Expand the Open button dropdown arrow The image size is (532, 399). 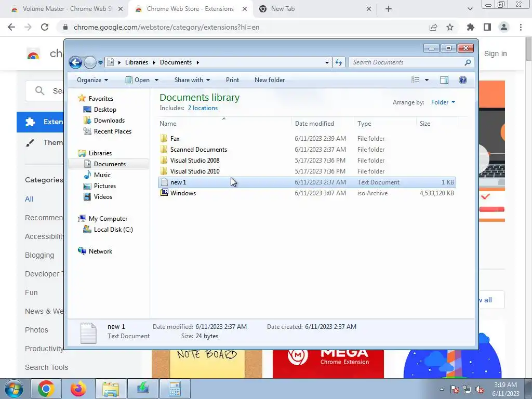tap(156, 80)
